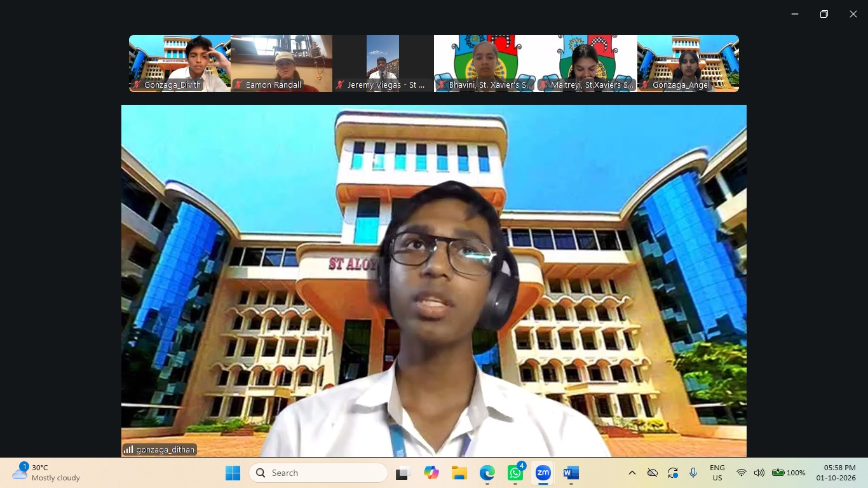
Task: Open the volume speaker icon
Action: (759, 473)
